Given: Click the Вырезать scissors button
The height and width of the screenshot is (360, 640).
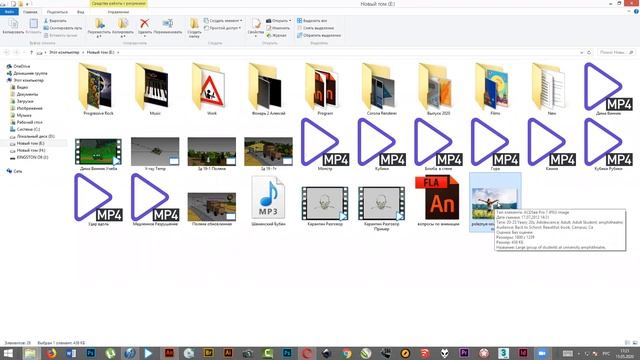Looking at the screenshot, I should [55, 20].
